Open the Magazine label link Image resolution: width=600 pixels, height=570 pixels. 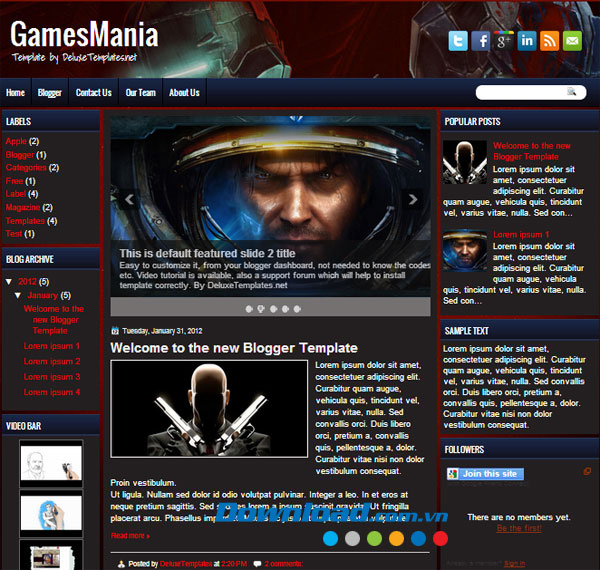[x=23, y=207]
